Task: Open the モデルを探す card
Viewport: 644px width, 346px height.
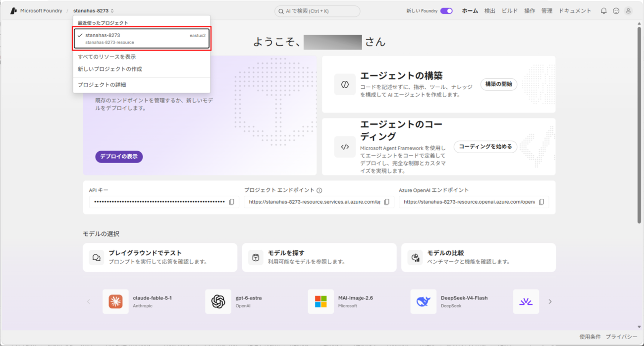Action: [x=319, y=257]
